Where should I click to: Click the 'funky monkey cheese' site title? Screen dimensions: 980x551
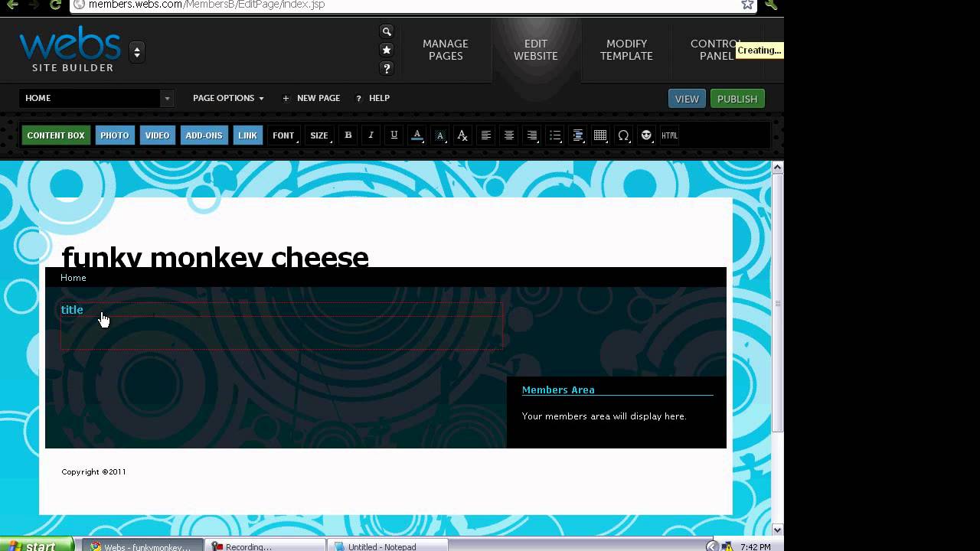click(215, 256)
